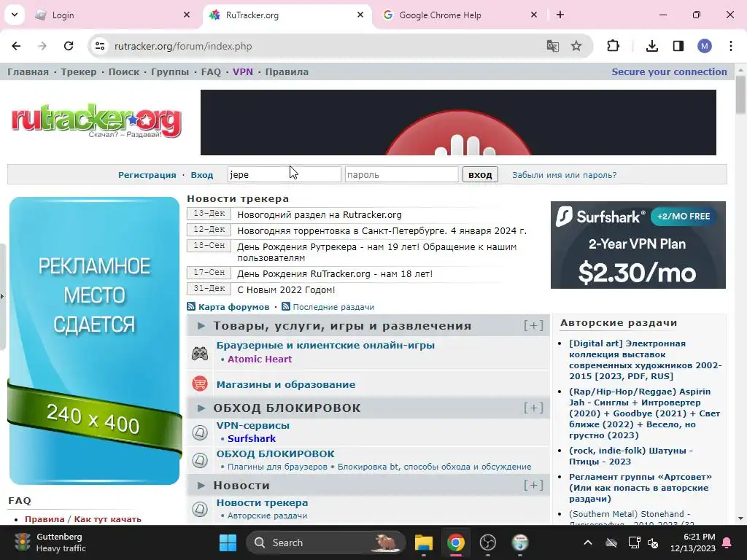Collapse ОБХОД БЛОКИРОВОК category triangle
747x560 pixels.
point(201,408)
